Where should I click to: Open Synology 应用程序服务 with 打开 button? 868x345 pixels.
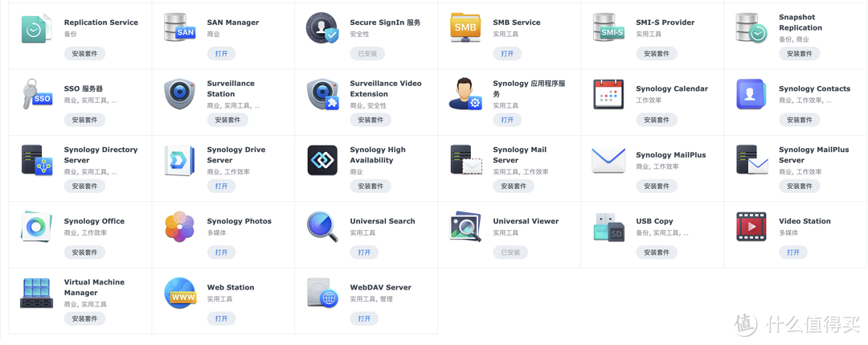(x=507, y=120)
